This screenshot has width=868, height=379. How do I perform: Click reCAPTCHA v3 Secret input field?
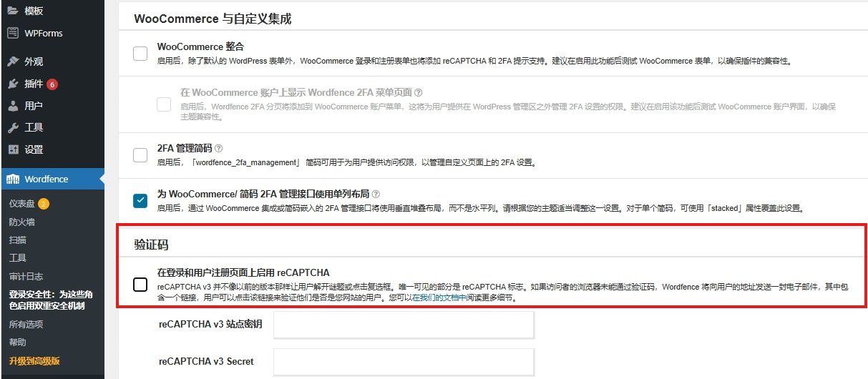(404, 362)
